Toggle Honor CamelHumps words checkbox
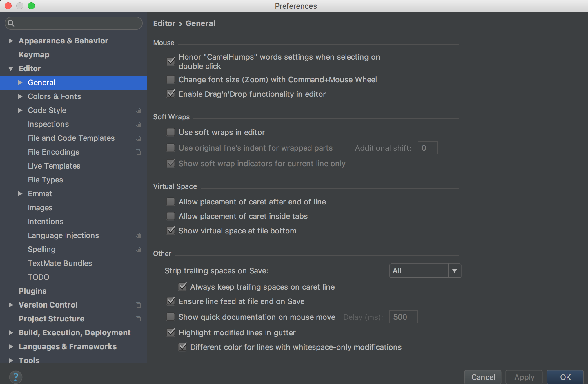The height and width of the screenshot is (384, 588). tap(171, 61)
